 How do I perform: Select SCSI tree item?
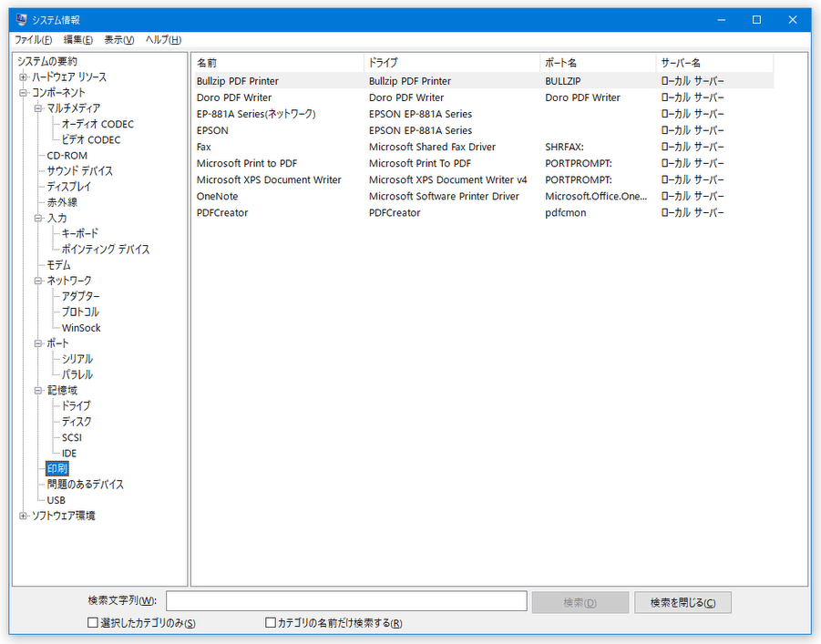tap(72, 438)
